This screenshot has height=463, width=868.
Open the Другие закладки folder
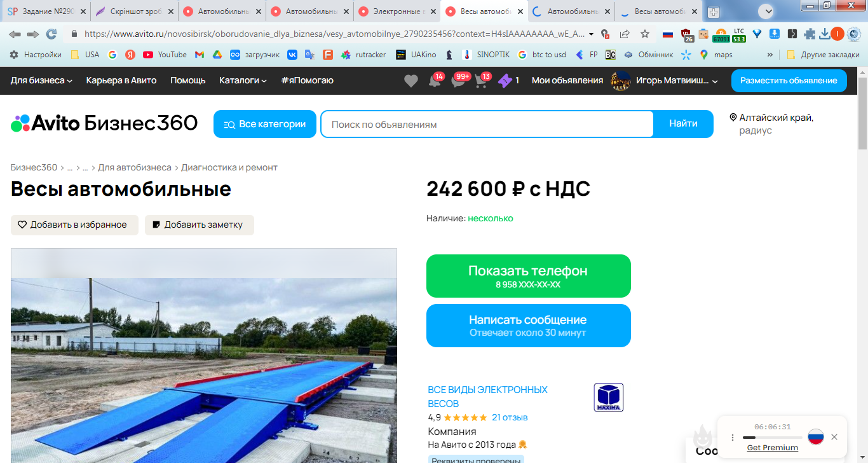[823, 55]
